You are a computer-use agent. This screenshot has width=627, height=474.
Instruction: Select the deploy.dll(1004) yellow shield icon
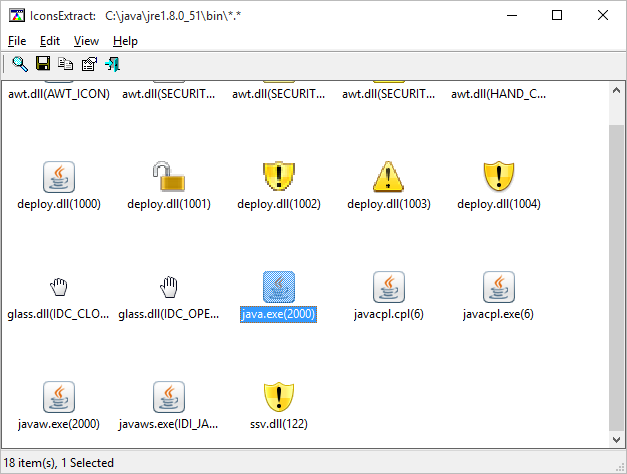pos(499,176)
